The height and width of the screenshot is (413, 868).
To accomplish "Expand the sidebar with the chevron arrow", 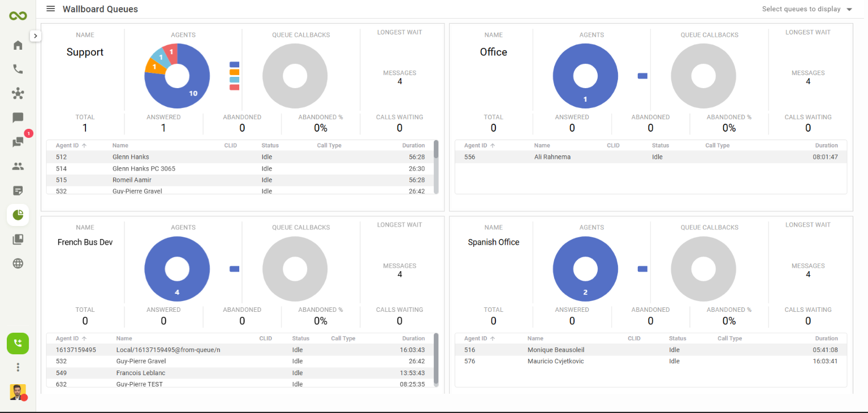I will (x=35, y=36).
